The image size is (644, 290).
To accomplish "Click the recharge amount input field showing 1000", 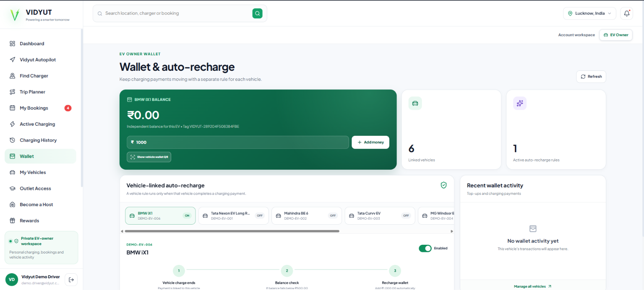I will coord(238,142).
